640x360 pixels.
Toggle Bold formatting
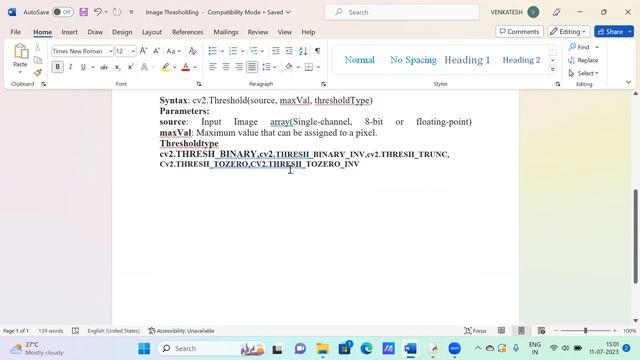click(58, 67)
